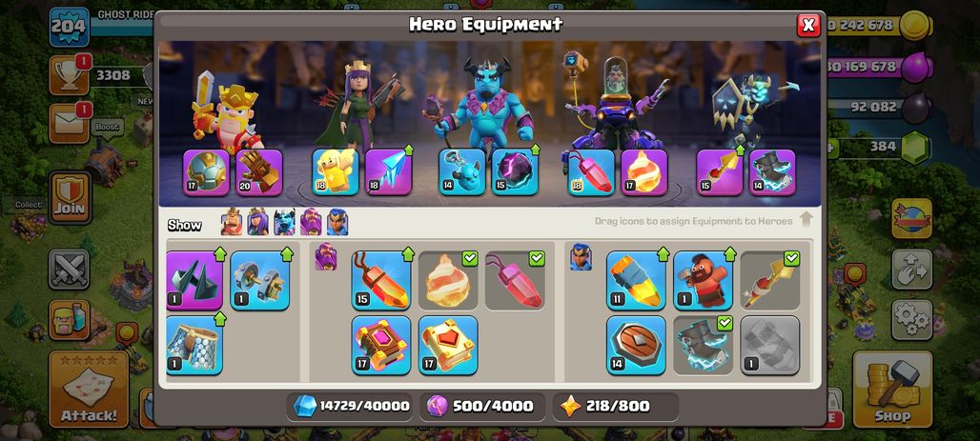Filter equipment by Grand Warden icon

pos(311,222)
